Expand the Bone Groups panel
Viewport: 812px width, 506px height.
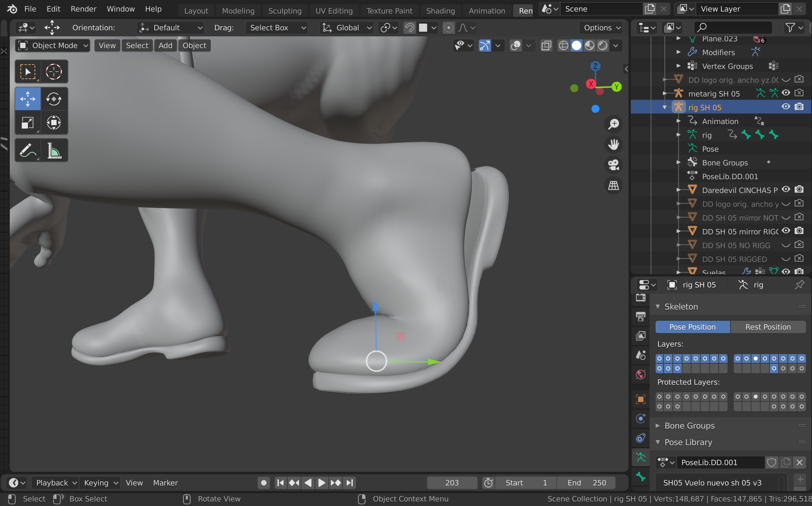pyautogui.click(x=689, y=426)
